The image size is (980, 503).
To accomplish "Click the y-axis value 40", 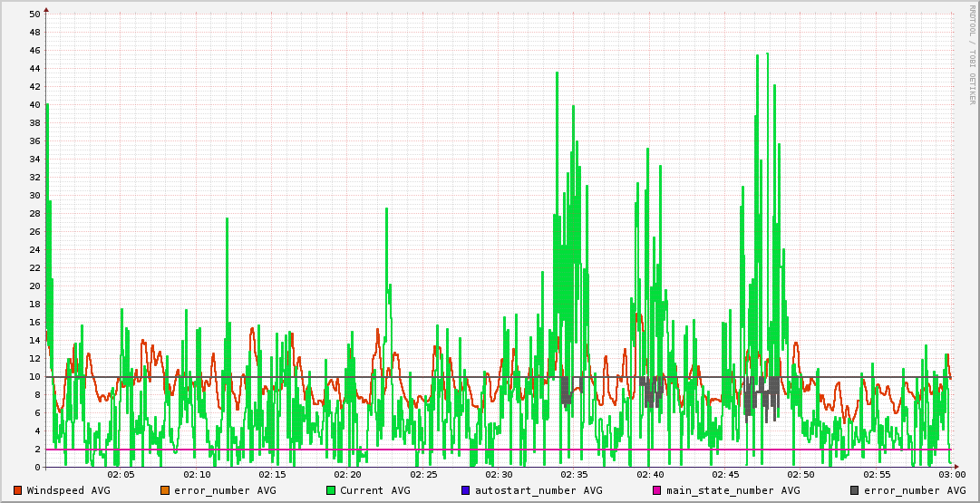I will click(35, 104).
